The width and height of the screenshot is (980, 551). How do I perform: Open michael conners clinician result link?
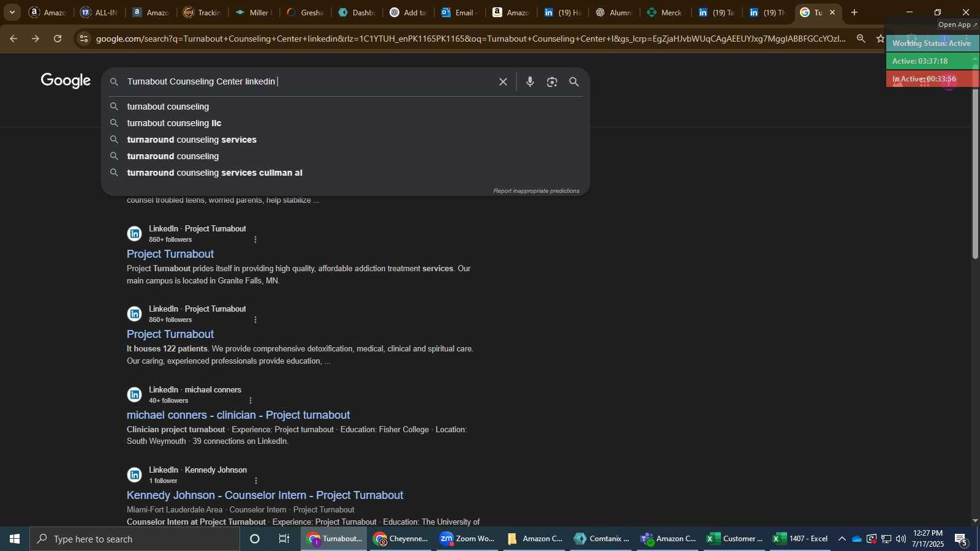pos(238,415)
